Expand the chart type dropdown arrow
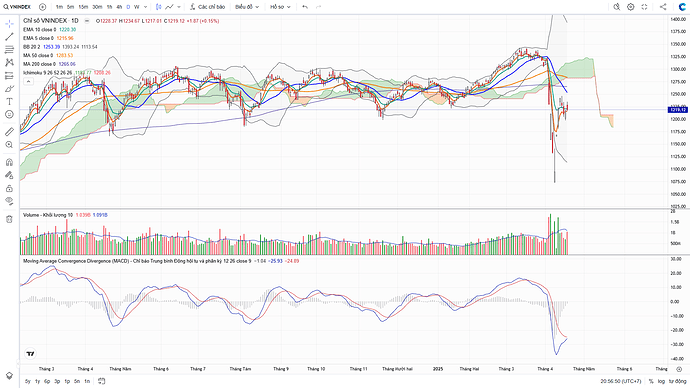The height and width of the screenshot is (388, 690). 180,7
